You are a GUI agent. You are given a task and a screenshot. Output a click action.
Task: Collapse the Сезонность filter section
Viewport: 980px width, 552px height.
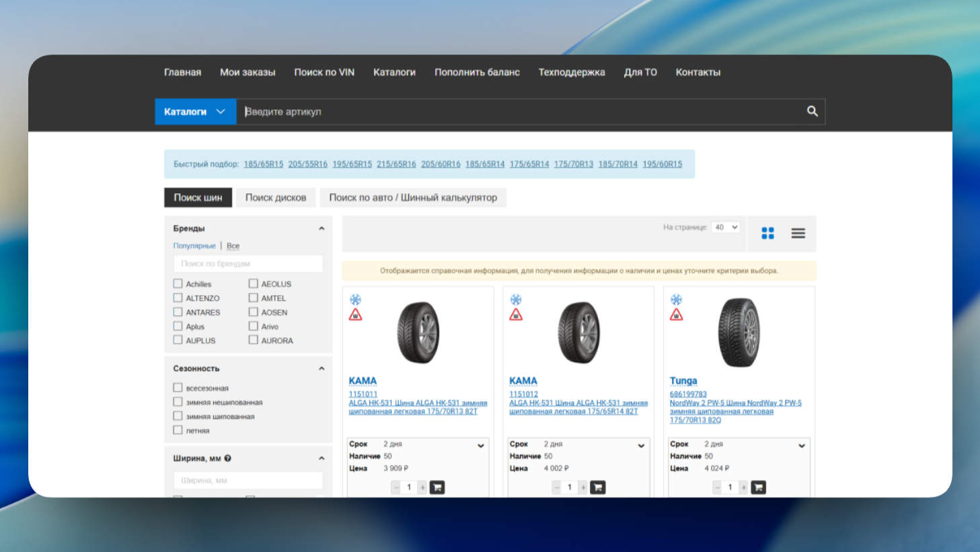tap(322, 369)
